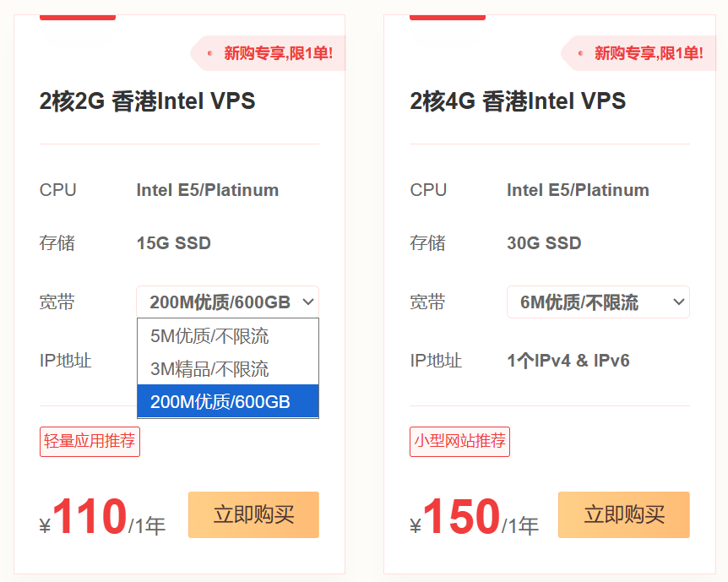Open the bandwidth dropdown for 2核4G plan

click(598, 302)
